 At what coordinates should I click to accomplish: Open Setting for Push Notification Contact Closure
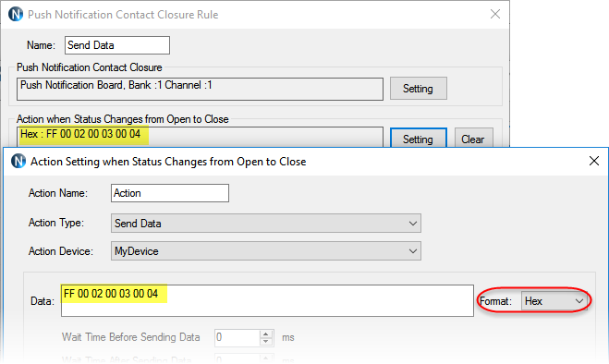(419, 89)
